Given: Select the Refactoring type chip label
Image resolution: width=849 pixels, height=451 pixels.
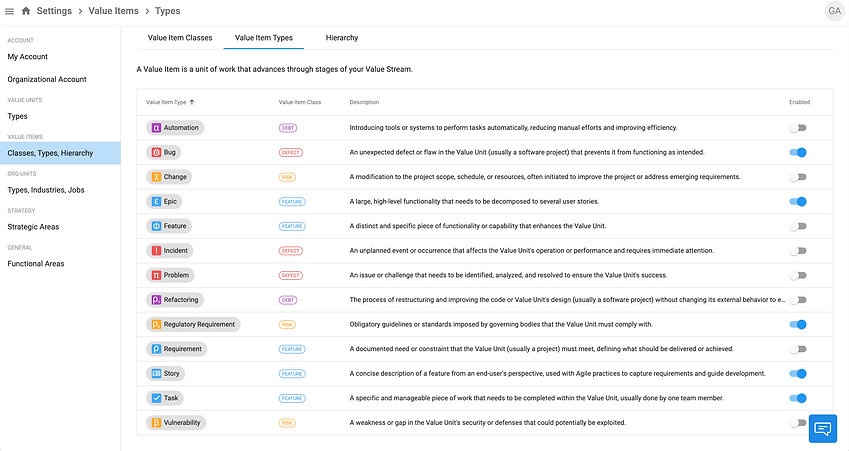Looking at the screenshot, I should (x=181, y=300).
